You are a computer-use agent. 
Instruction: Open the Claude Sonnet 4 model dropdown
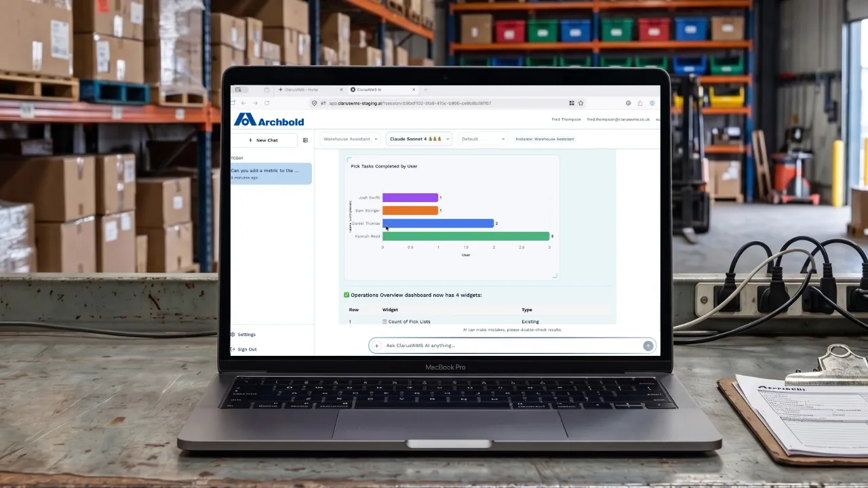pos(419,139)
